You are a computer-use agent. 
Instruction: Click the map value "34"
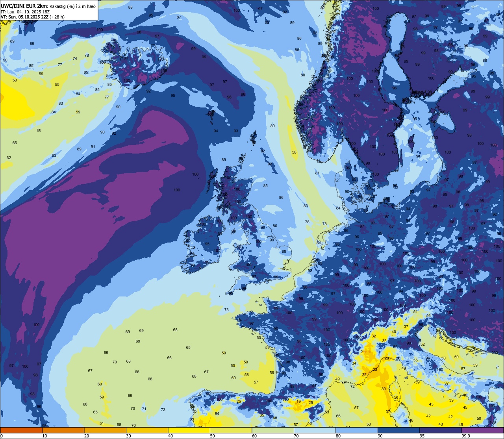(x=354, y=363)
